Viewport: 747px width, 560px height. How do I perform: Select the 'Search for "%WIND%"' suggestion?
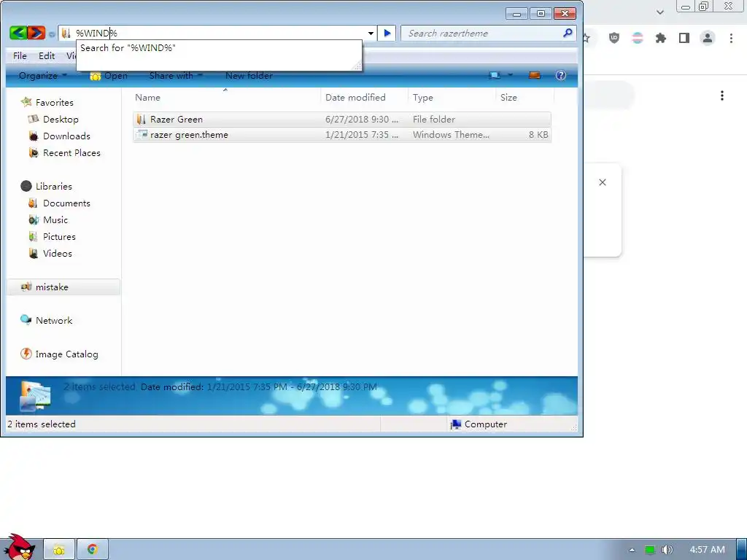128,47
